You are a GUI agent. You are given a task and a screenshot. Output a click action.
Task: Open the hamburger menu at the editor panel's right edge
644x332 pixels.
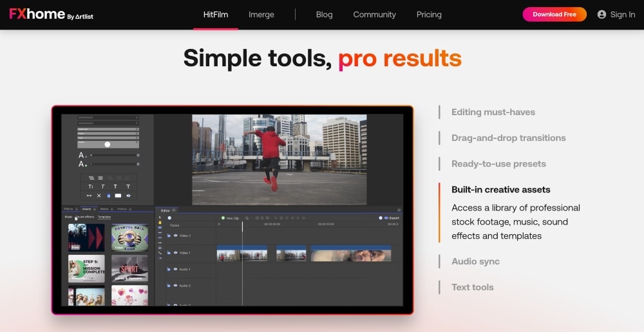(x=399, y=210)
